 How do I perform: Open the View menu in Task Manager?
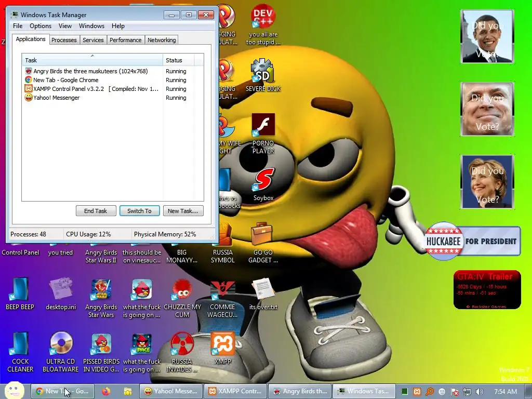[65, 26]
